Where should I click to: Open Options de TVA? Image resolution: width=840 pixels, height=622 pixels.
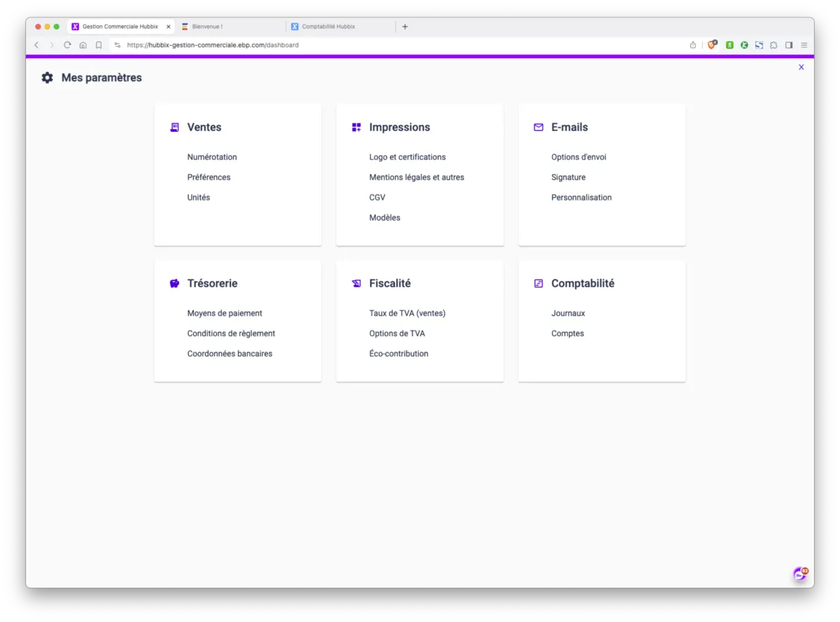(397, 333)
